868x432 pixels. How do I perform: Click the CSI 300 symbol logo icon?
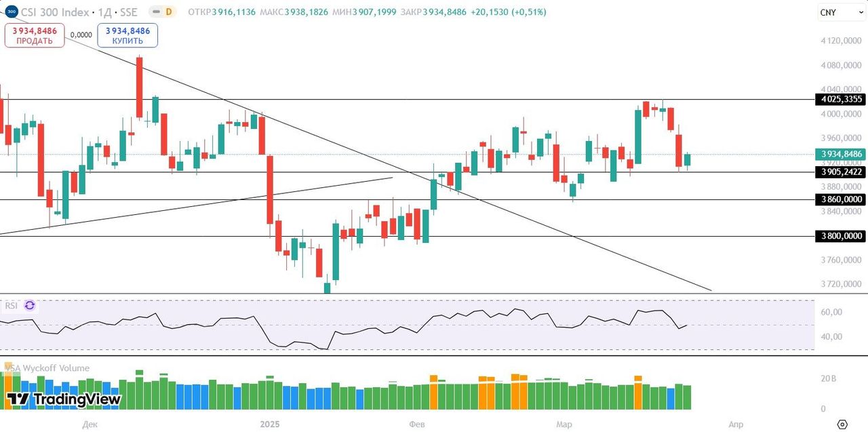click(12, 12)
